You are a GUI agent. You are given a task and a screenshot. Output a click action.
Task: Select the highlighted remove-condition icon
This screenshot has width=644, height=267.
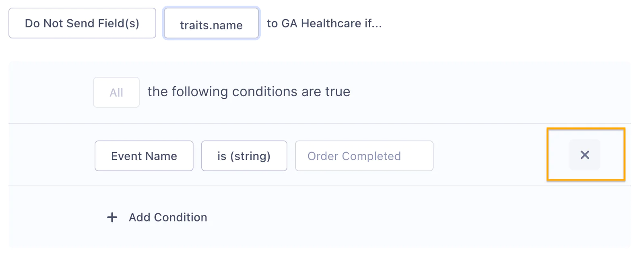pyautogui.click(x=584, y=155)
